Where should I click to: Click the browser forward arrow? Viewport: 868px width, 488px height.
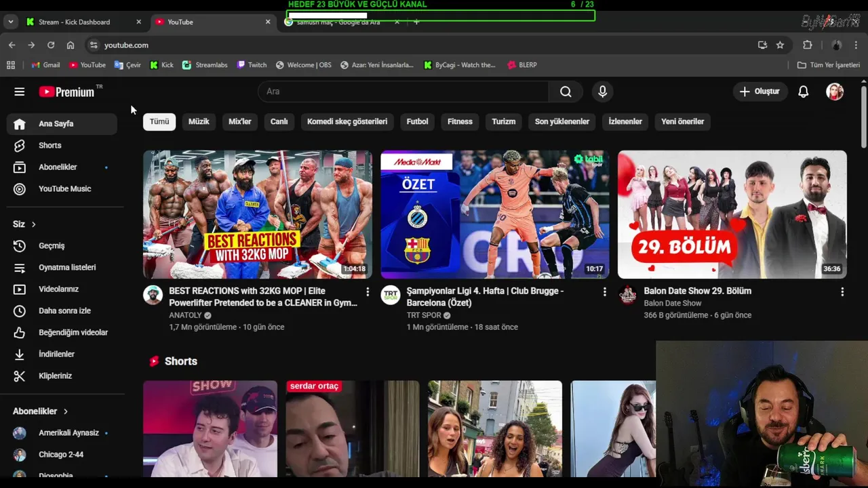click(x=31, y=45)
